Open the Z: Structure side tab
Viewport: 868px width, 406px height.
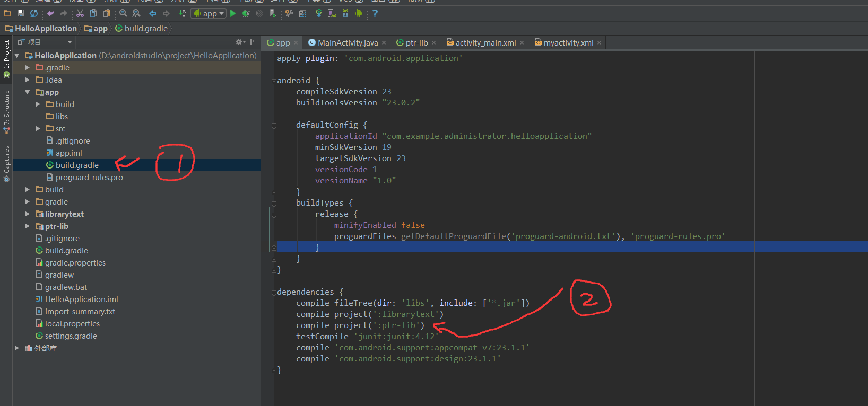click(6, 111)
